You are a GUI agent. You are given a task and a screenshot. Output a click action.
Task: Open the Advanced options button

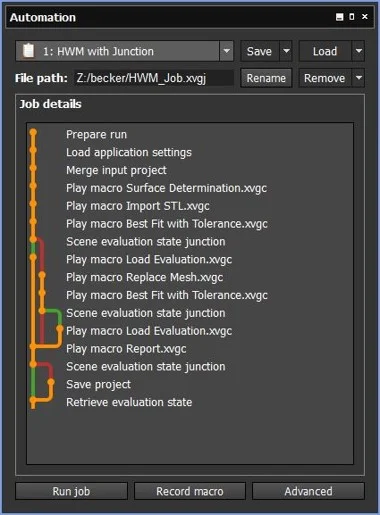click(308, 491)
